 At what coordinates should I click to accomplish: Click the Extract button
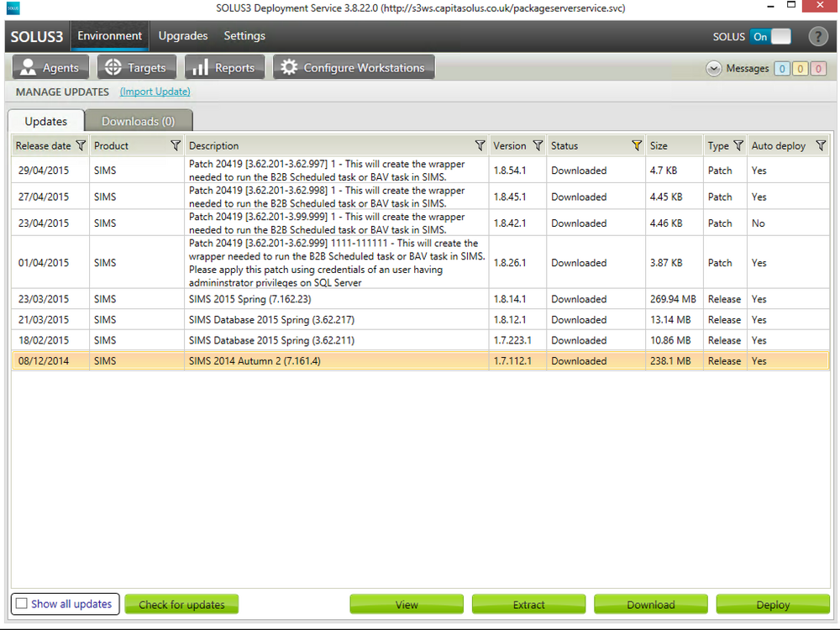528,604
